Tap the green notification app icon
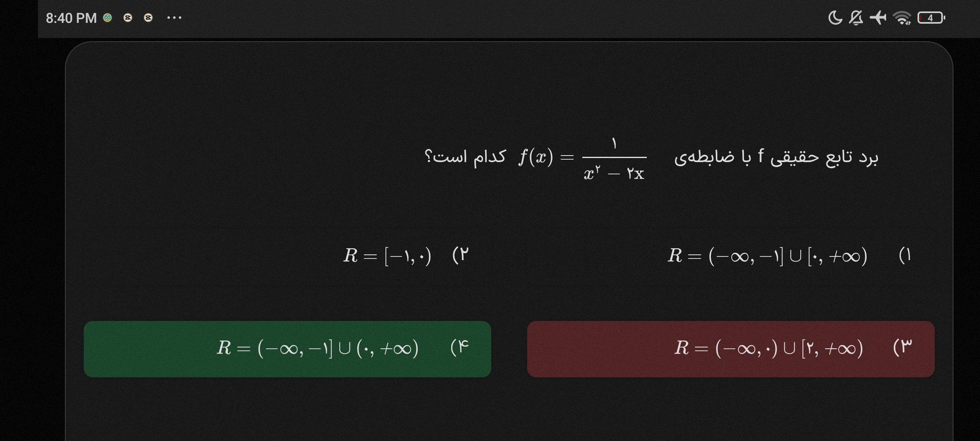The width and height of the screenshot is (980, 441). click(107, 18)
